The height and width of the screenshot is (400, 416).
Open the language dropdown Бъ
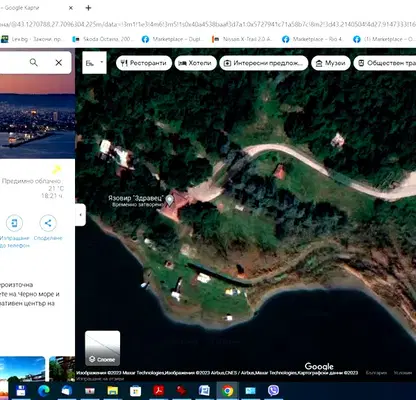(x=94, y=62)
